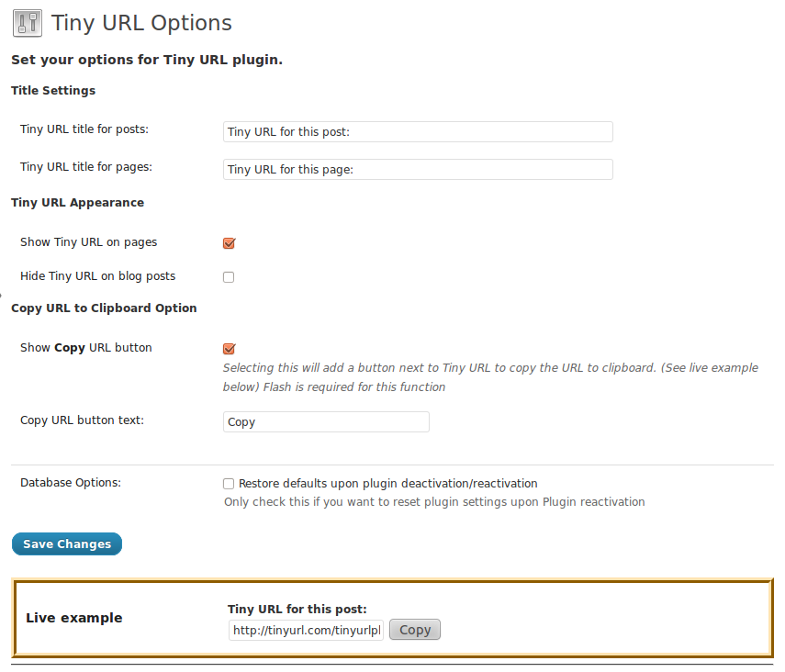Viewport: 785px width, 672px height.
Task: Click the Show Copy URL button label
Action: click(86, 348)
